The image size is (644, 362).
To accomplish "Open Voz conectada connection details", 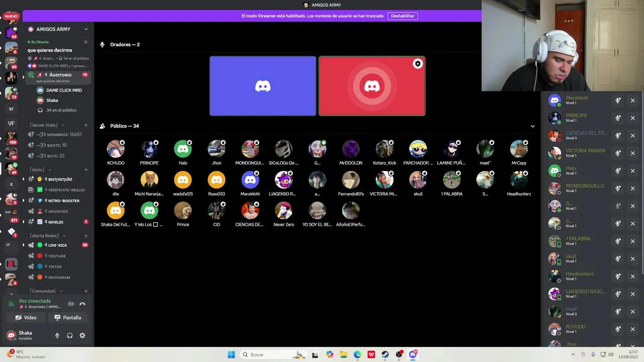I will tap(35, 301).
